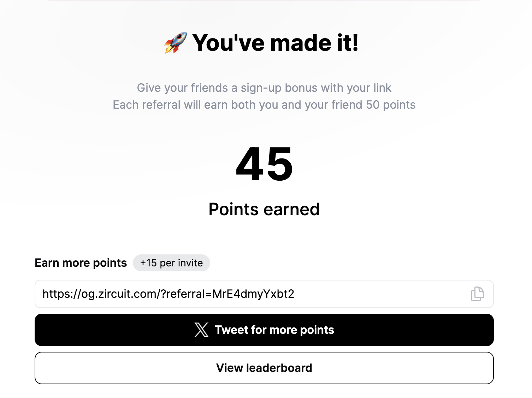Click the Give your friends a sign-up bonus line
The width and height of the screenshot is (532, 398).
264,88
